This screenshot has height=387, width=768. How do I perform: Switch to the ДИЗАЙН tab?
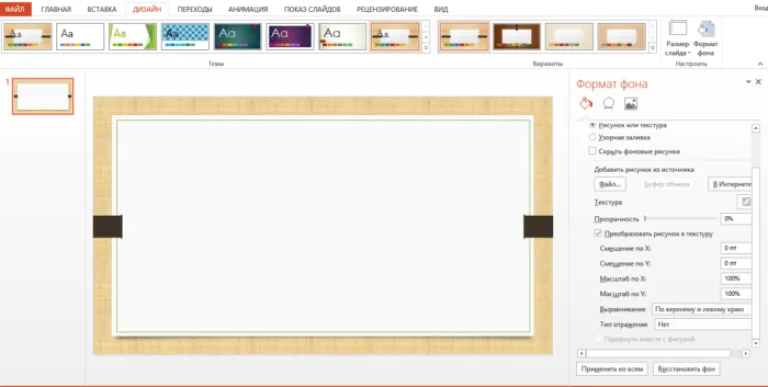[147, 9]
